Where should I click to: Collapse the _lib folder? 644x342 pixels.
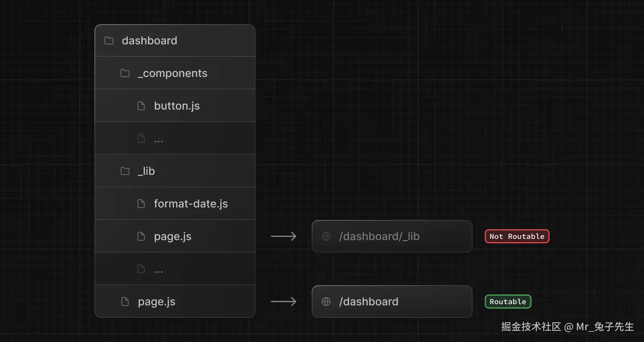[147, 171]
